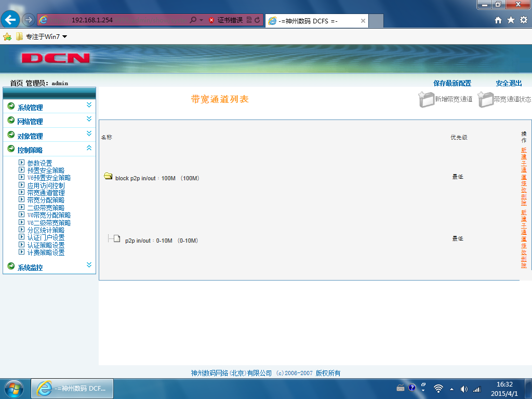
Task: Click the green arrow icon beside 系统监控
Action: click(x=11, y=266)
